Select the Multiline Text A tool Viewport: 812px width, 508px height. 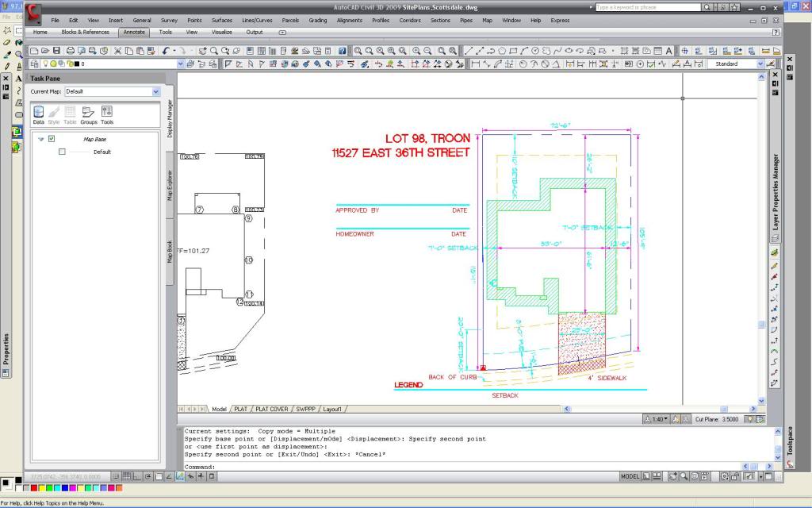[x=668, y=51]
